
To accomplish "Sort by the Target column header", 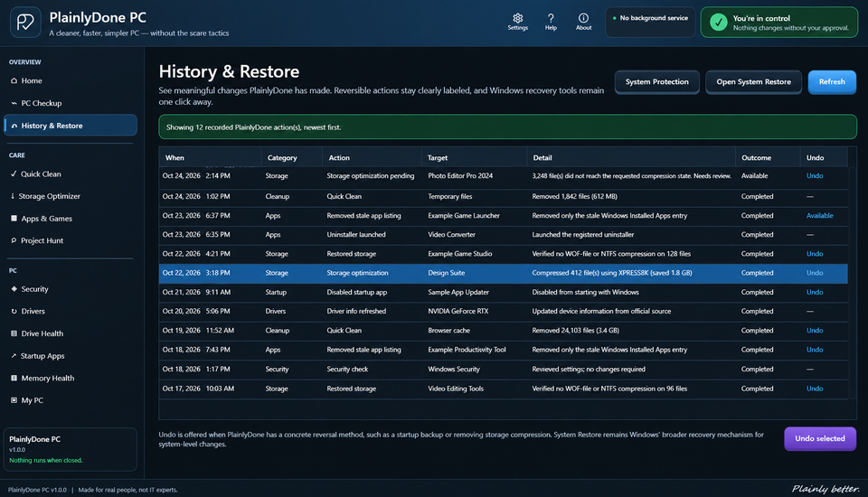I will tap(474, 158).
